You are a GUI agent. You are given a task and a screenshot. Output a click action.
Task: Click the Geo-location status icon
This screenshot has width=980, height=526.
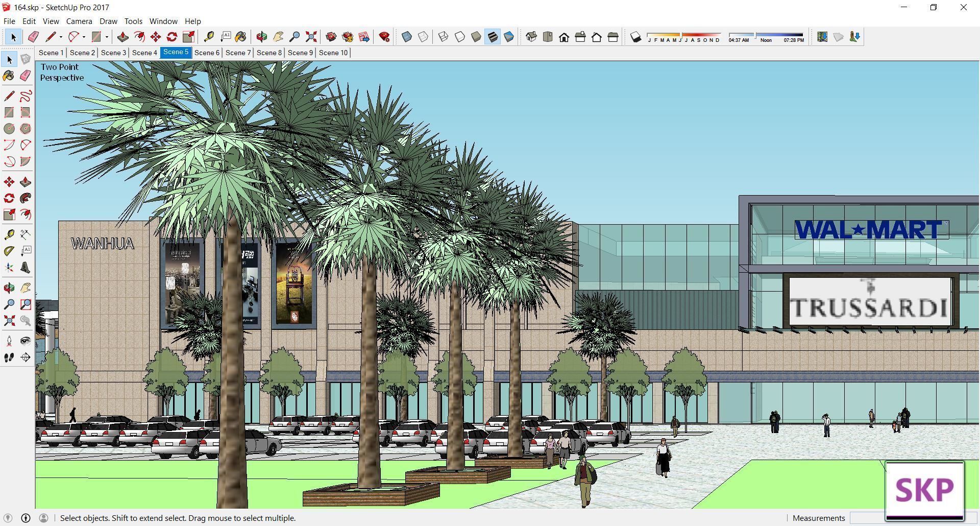click(8, 518)
